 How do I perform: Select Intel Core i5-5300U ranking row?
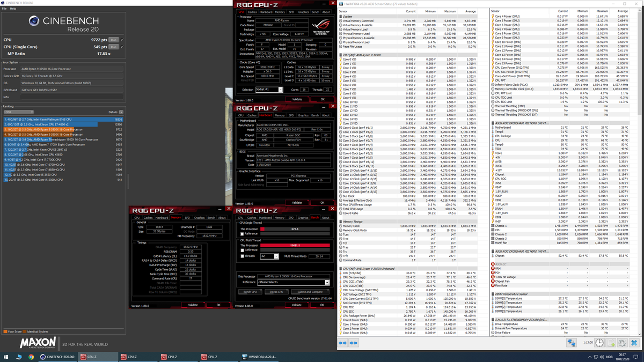(64, 180)
